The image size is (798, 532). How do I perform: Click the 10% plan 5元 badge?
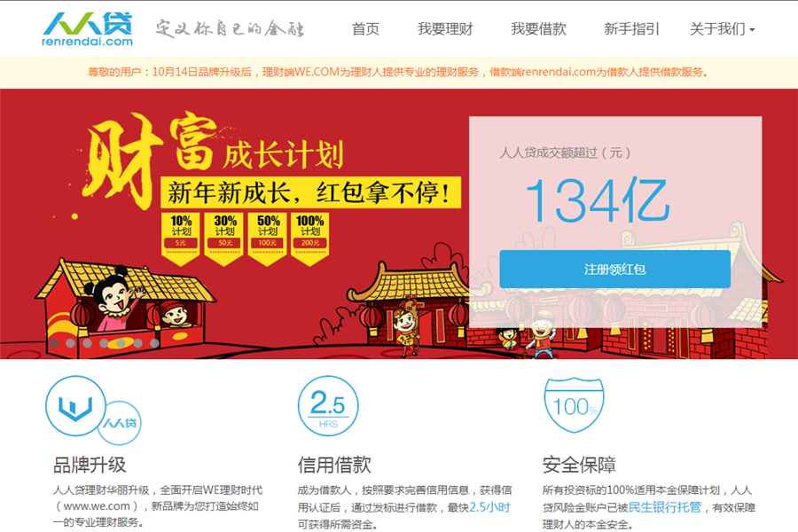click(181, 232)
